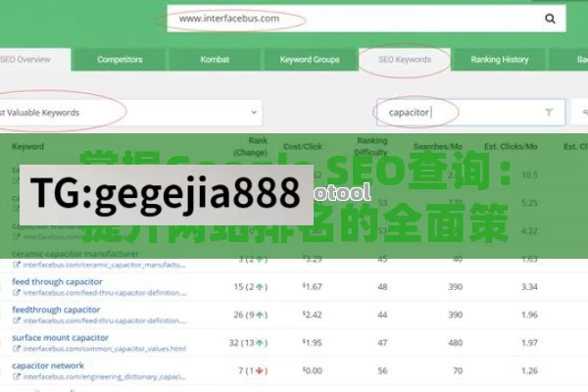Sort by the Rank (Change) column header
This screenshot has height=392, width=588.
tap(250, 146)
